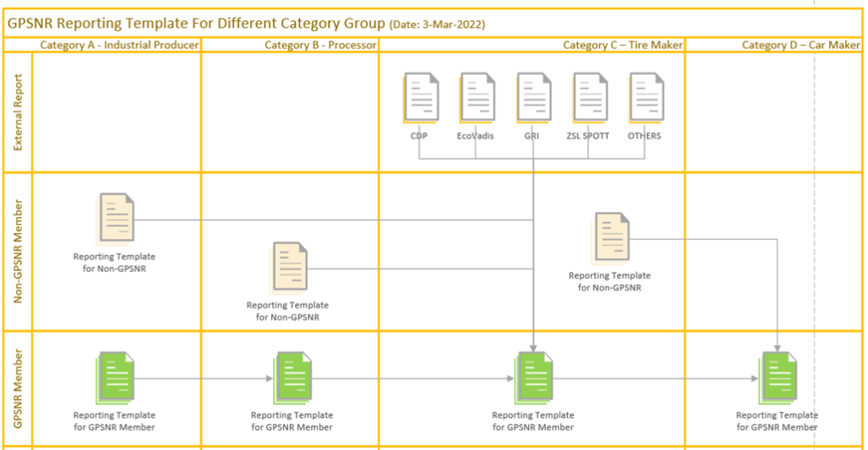Select the External Report row label
Viewport: 868px width, 450px height.
coord(19,113)
